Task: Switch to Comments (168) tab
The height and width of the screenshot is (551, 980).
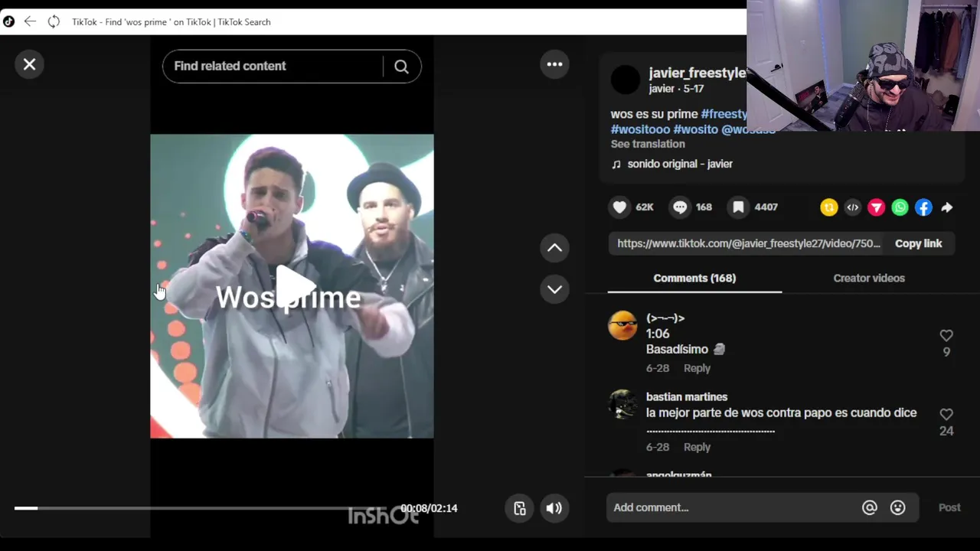Action: [x=694, y=278]
